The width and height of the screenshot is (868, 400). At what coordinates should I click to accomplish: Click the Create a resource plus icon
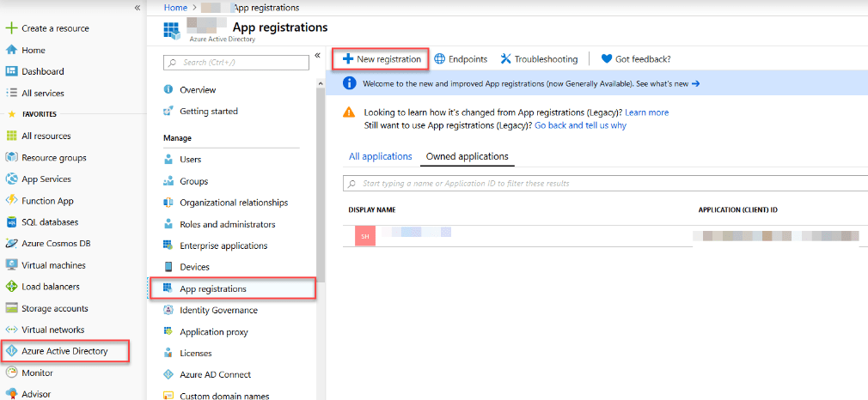click(11, 28)
